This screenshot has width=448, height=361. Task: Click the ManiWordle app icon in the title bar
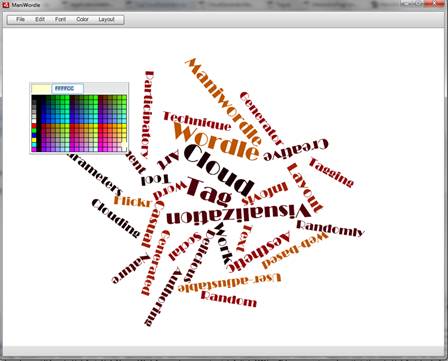point(5,5)
